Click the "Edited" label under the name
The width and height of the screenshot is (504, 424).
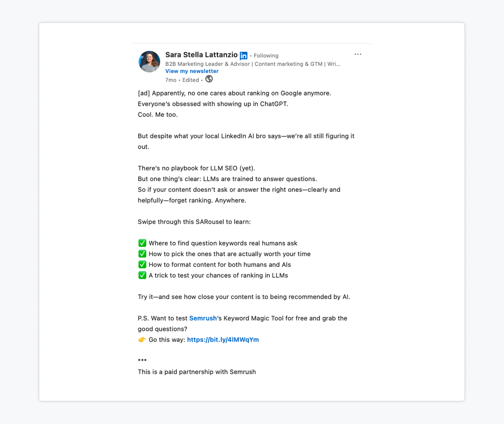pyautogui.click(x=190, y=80)
